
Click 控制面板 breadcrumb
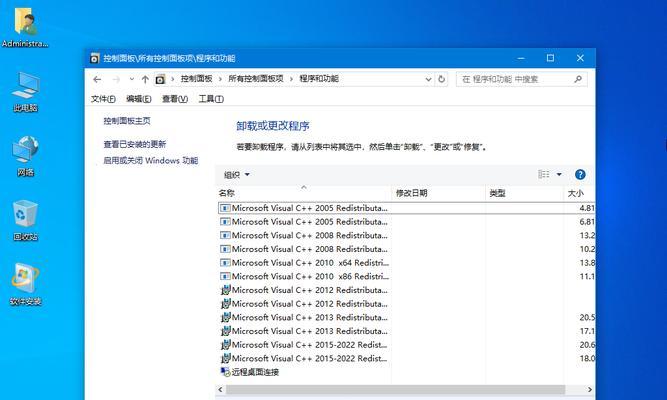(x=196, y=79)
